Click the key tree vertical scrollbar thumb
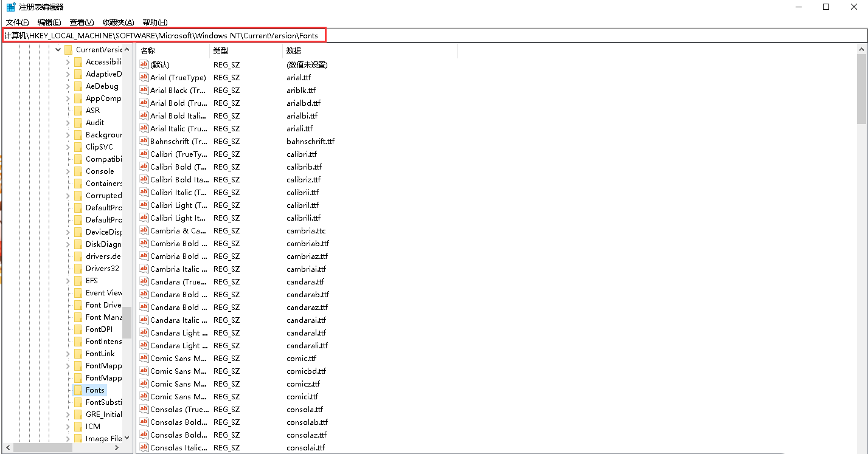Viewport: 868px width, 454px height. 127,323
